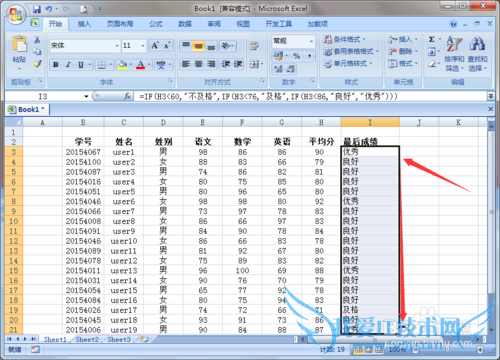Toggle center text alignment
Viewport: 500px width, 360px height.
[198, 64]
